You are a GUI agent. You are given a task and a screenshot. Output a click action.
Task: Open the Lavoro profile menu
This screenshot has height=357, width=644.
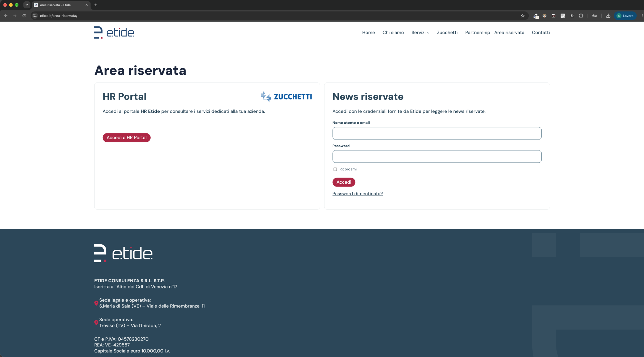625,16
